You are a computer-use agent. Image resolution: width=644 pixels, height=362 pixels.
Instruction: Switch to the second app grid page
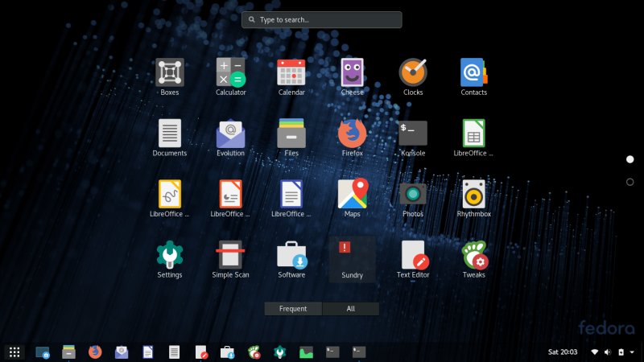tap(630, 182)
